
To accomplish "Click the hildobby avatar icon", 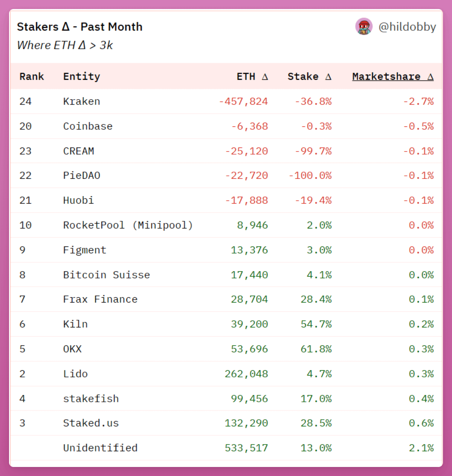I will coord(364,27).
